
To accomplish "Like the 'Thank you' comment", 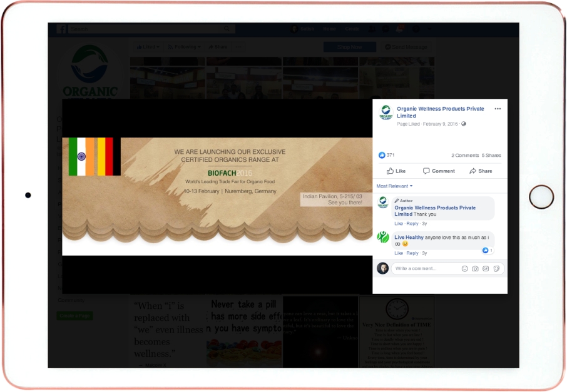I will click(399, 224).
